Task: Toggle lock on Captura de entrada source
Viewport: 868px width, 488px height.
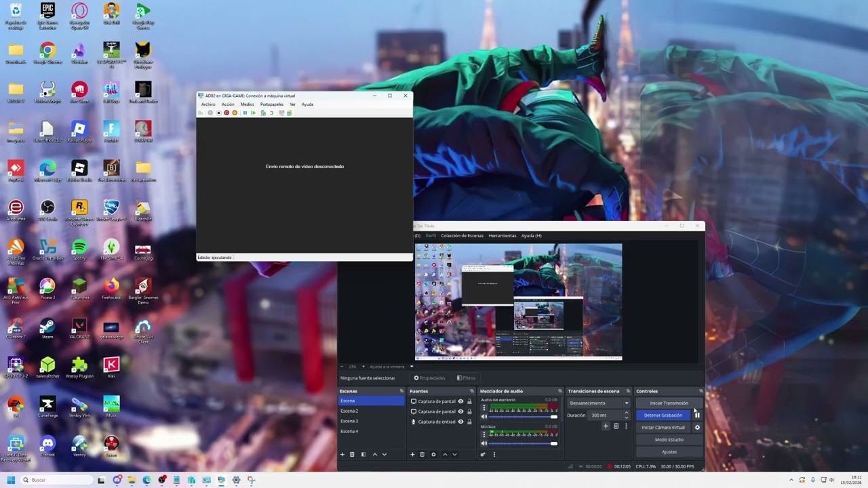Action: point(469,422)
